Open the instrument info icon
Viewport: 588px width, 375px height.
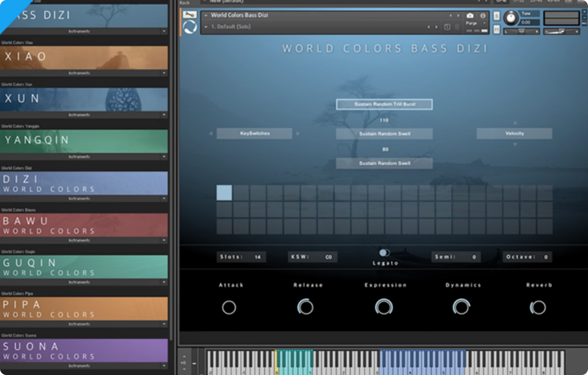click(x=483, y=15)
